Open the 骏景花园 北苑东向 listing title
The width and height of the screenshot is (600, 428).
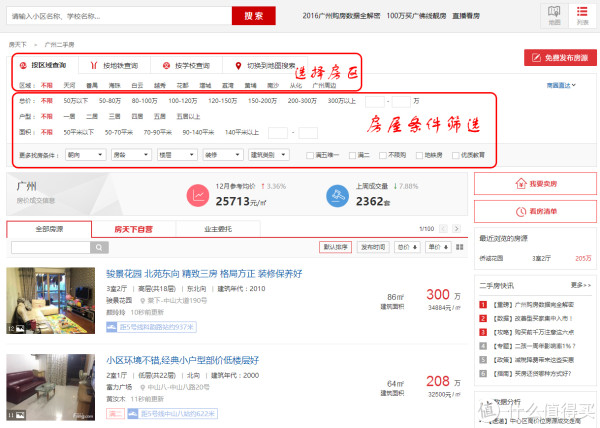204,274
